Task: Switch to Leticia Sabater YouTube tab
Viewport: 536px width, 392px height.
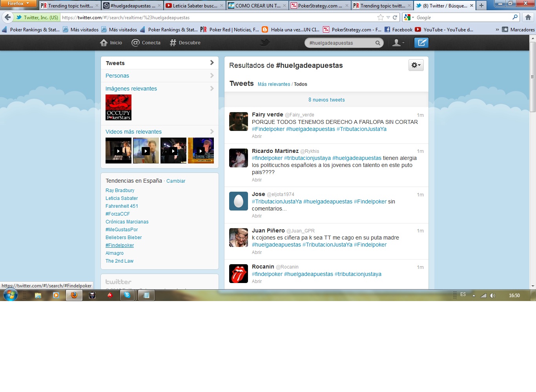Action: pos(195,5)
